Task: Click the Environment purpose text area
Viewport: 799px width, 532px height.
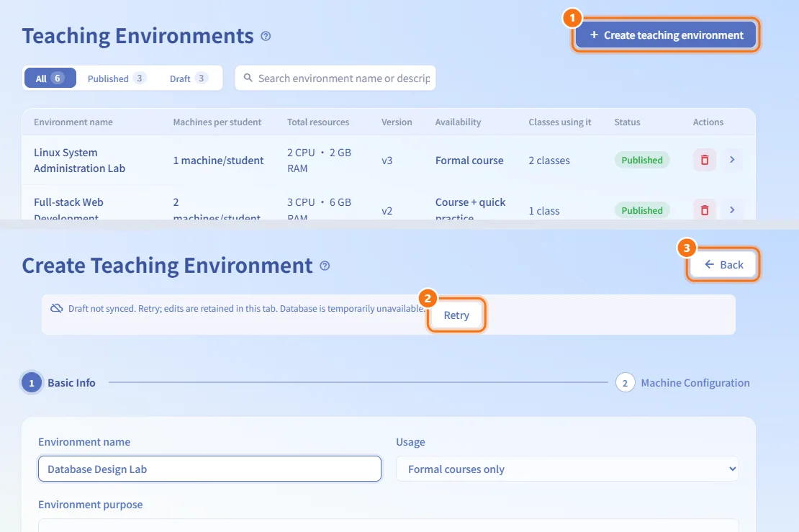Action: tap(388, 526)
